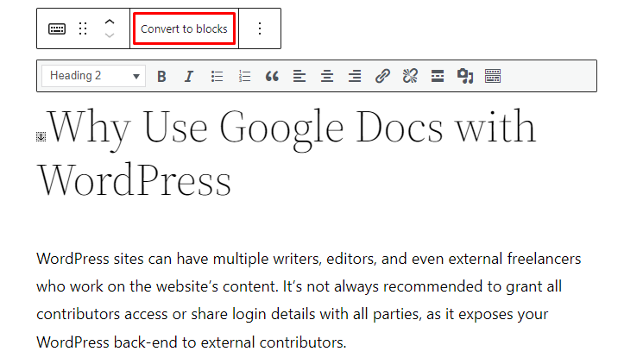Open the Add Media icon
This screenshot has height=364, width=643.
click(x=465, y=76)
